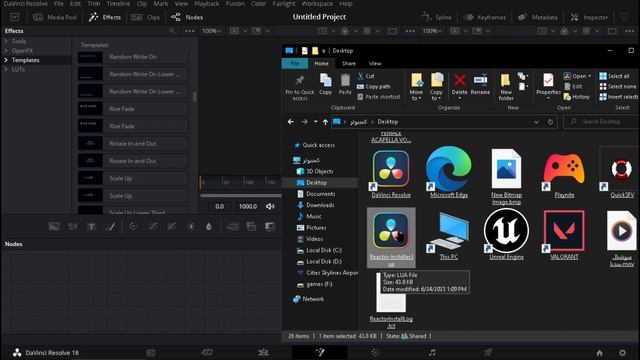Open the Fairlight page music note icon
Screen dimensions: 640x360
click(432, 352)
